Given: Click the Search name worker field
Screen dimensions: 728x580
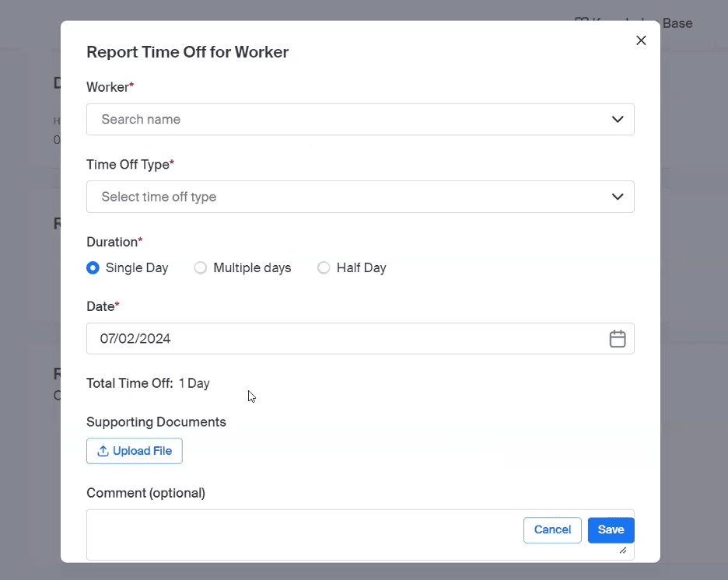Looking at the screenshot, I should click(342, 120).
